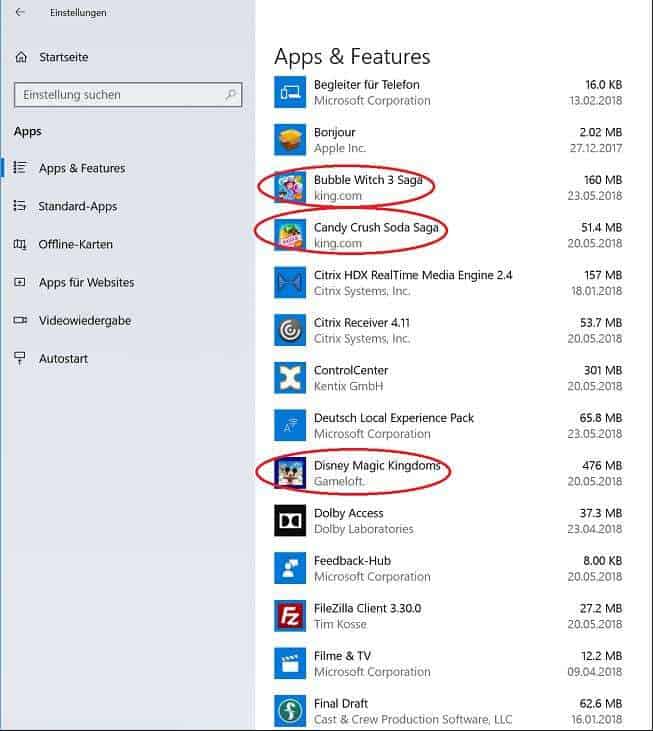The height and width of the screenshot is (731, 653).
Task: Open the Startseite home icon
Action: tap(21, 57)
